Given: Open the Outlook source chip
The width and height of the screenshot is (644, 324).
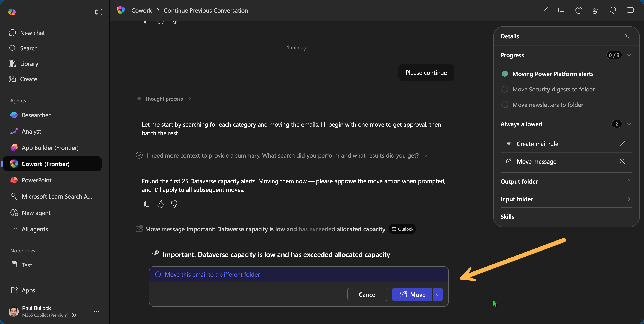Looking at the screenshot, I should pyautogui.click(x=402, y=229).
